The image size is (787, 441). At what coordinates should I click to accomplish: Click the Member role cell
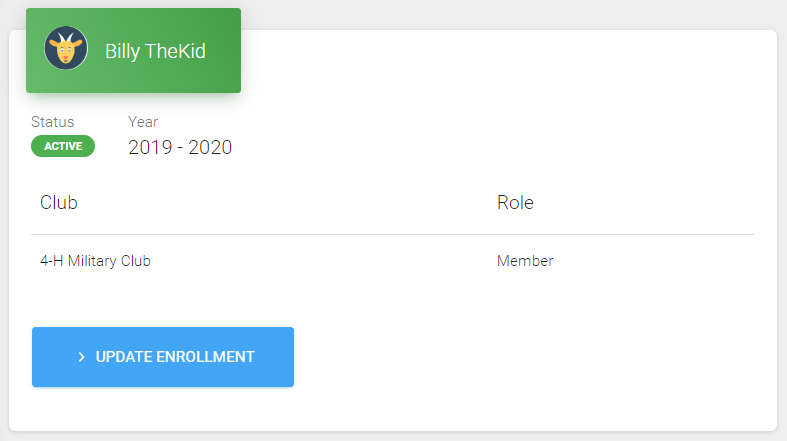point(525,261)
